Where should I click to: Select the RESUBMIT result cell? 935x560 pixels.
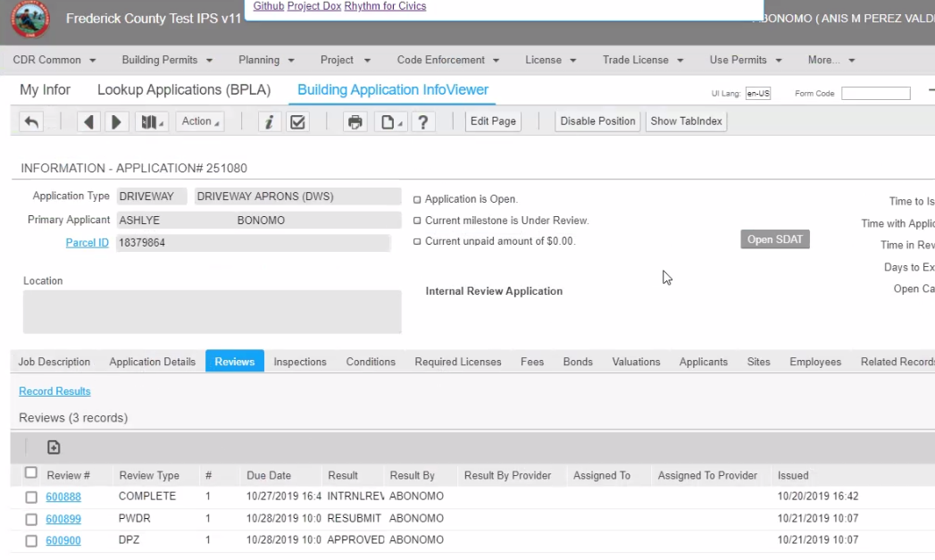(355, 519)
